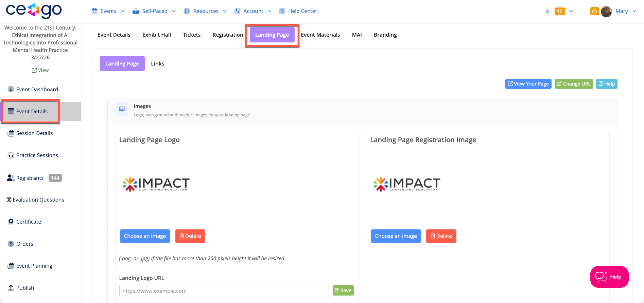Click the Registrants people icon
The height and width of the screenshot is (303, 644).
point(11,178)
